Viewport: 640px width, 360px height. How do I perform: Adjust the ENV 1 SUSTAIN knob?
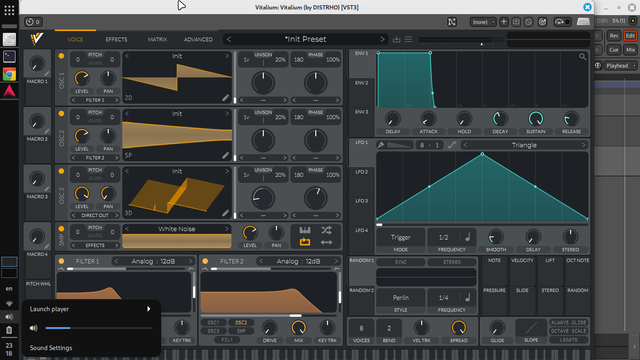[536, 119]
